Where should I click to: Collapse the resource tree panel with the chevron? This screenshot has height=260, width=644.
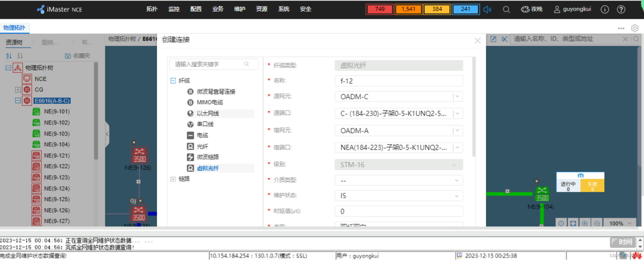coord(107,134)
